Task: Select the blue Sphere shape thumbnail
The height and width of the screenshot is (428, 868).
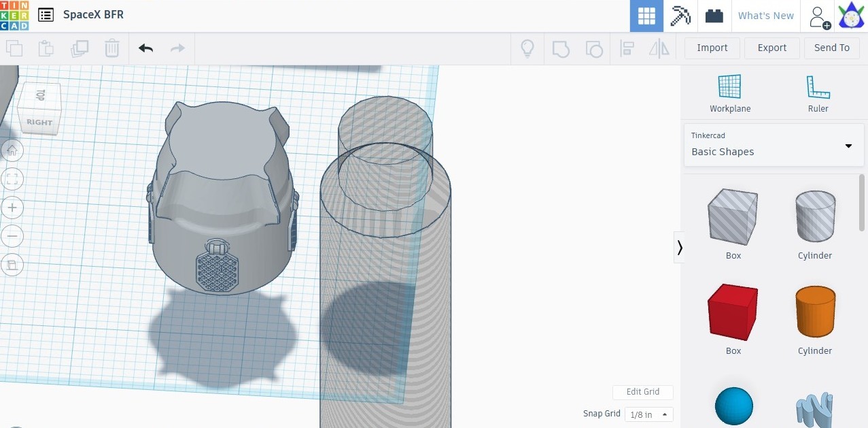Action: (x=733, y=406)
